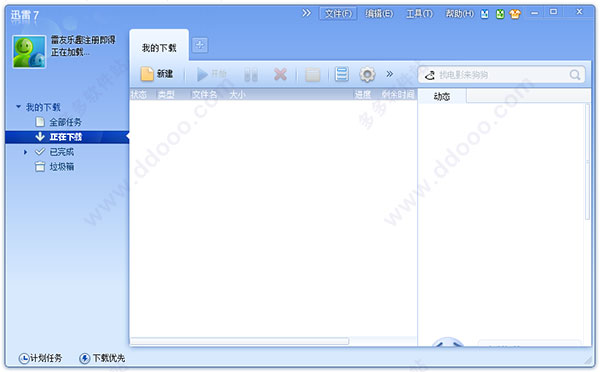600x372 pixels.
Task: Click the 雷友乐趣注册即得 link text
Action: 83,40
